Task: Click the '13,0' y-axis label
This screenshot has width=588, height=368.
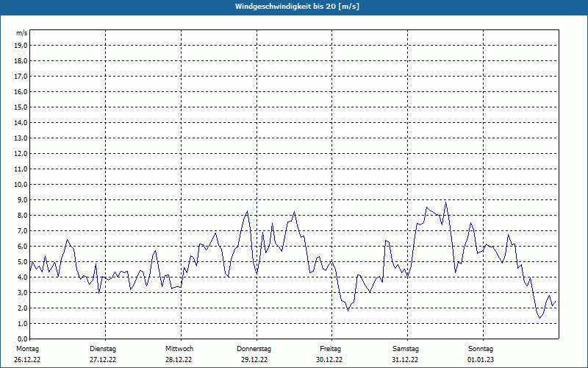Action: click(21, 138)
